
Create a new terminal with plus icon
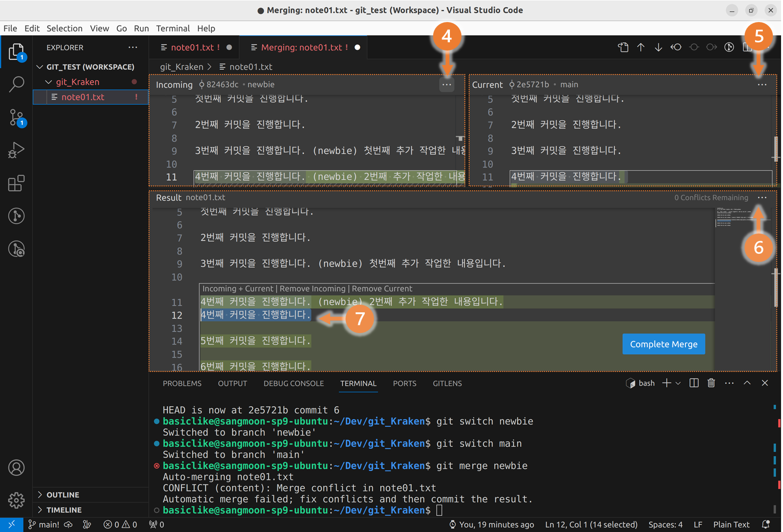tap(666, 383)
